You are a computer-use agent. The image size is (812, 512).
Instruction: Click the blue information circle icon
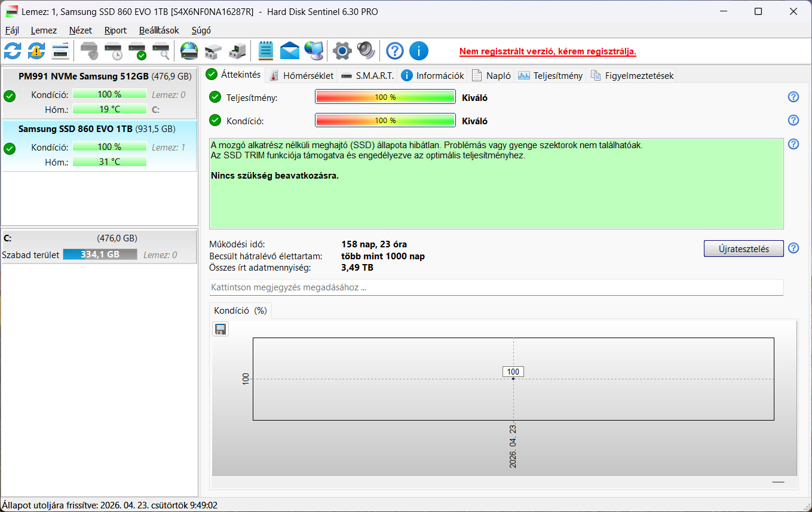coord(419,51)
